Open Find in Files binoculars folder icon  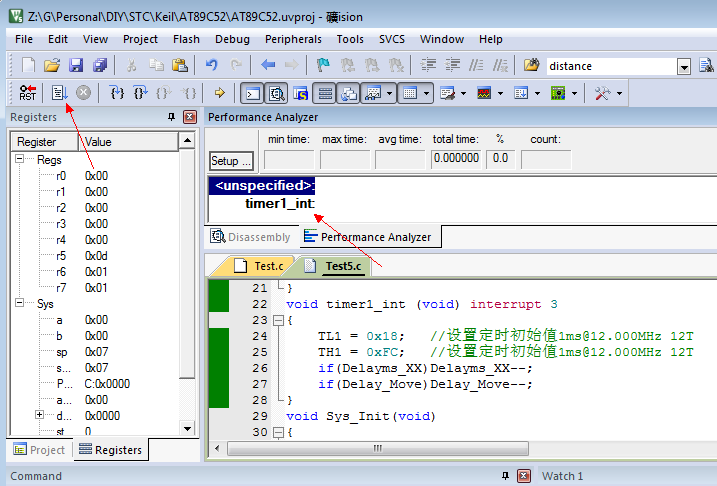pyautogui.click(x=531, y=65)
